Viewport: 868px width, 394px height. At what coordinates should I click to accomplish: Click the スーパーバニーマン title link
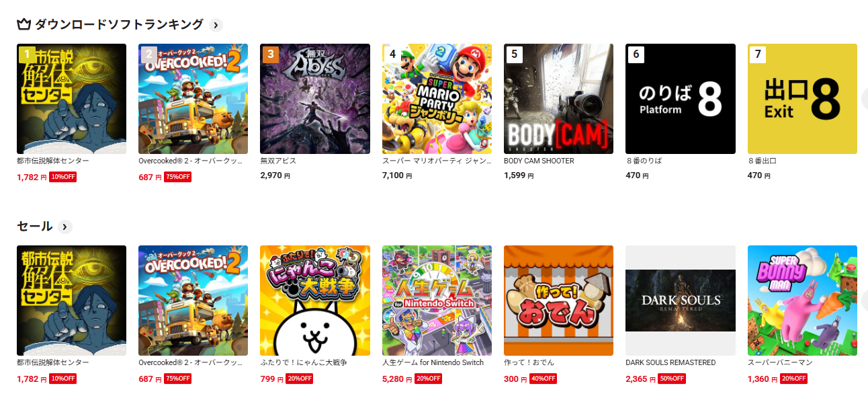[780, 363]
